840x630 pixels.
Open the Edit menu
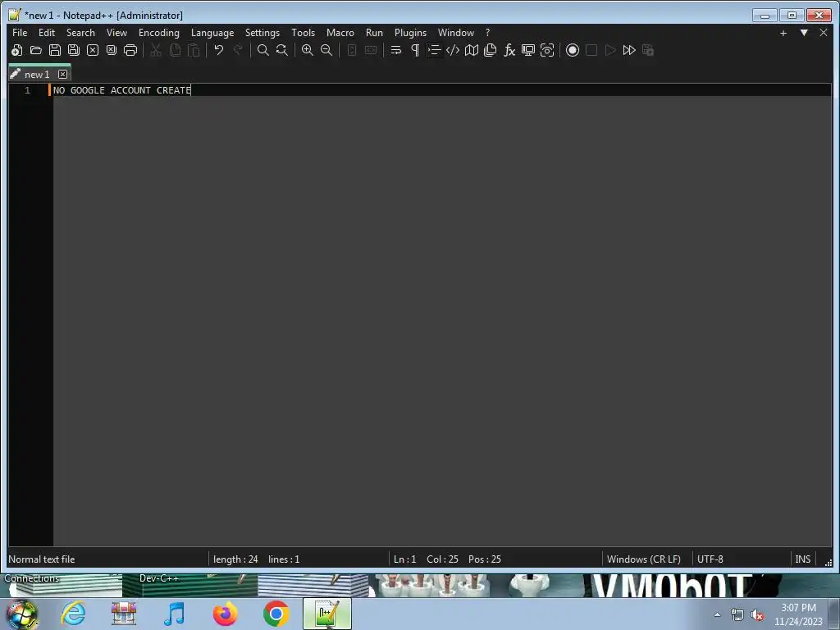point(47,33)
